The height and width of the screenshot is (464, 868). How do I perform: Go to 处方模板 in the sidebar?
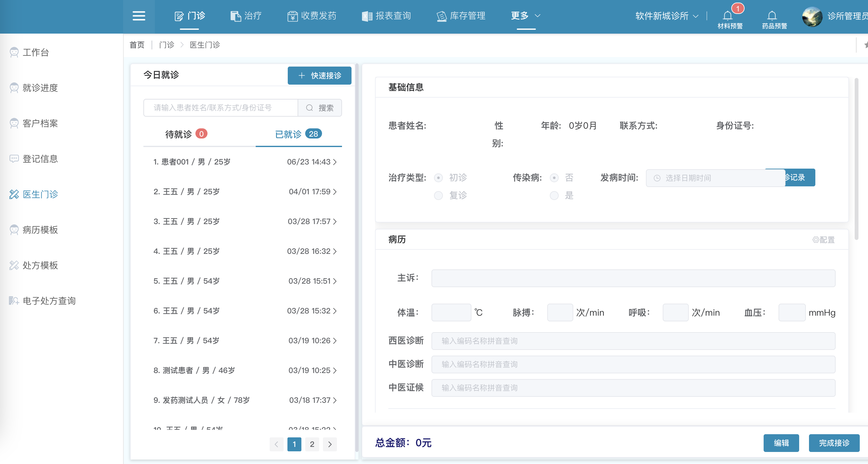(40, 265)
